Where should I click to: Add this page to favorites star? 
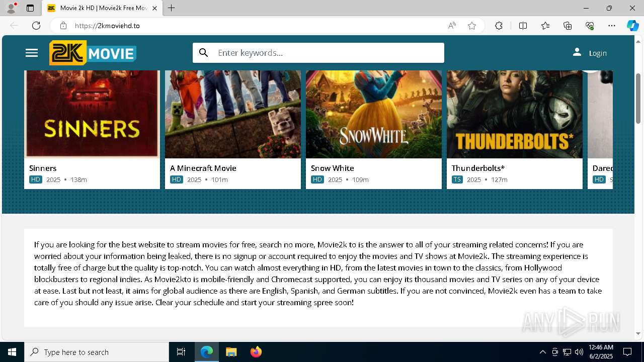[x=472, y=26]
